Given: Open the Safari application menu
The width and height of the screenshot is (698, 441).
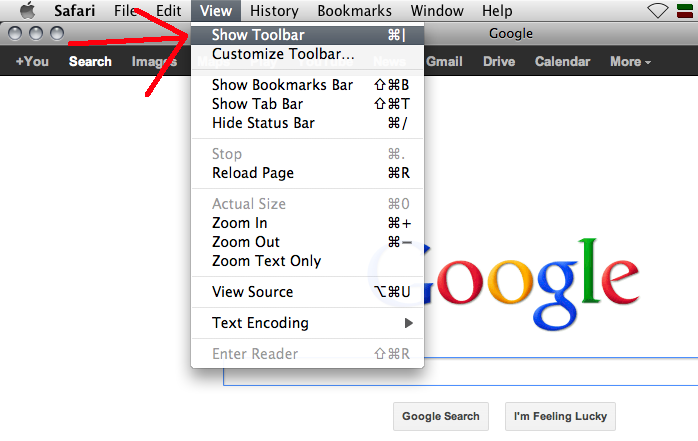Looking at the screenshot, I should tap(74, 11).
